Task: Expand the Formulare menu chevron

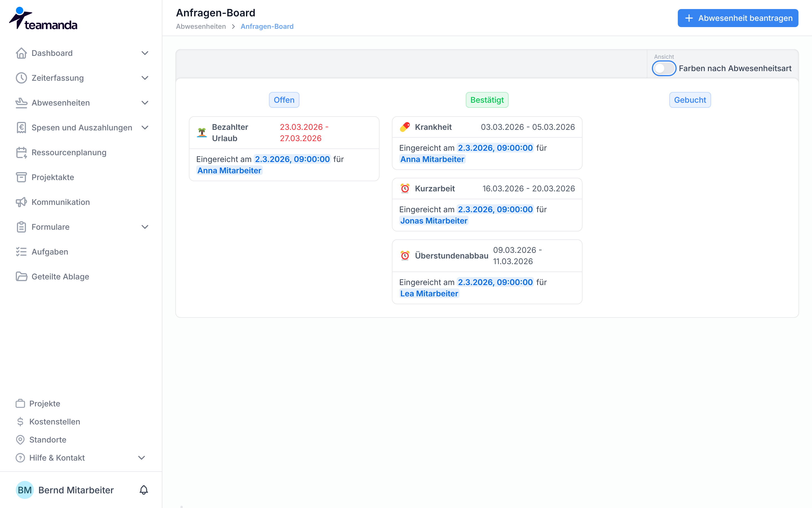Action: [x=145, y=227]
